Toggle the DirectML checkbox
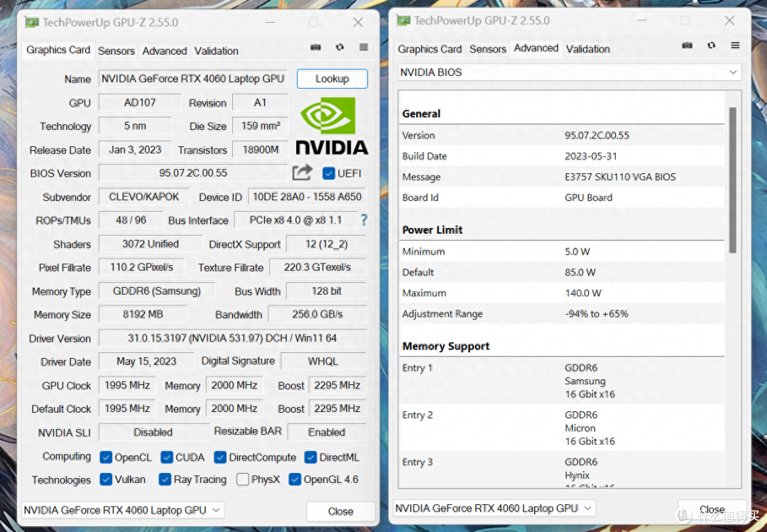Screen dimensions: 767x532 (x=310, y=457)
